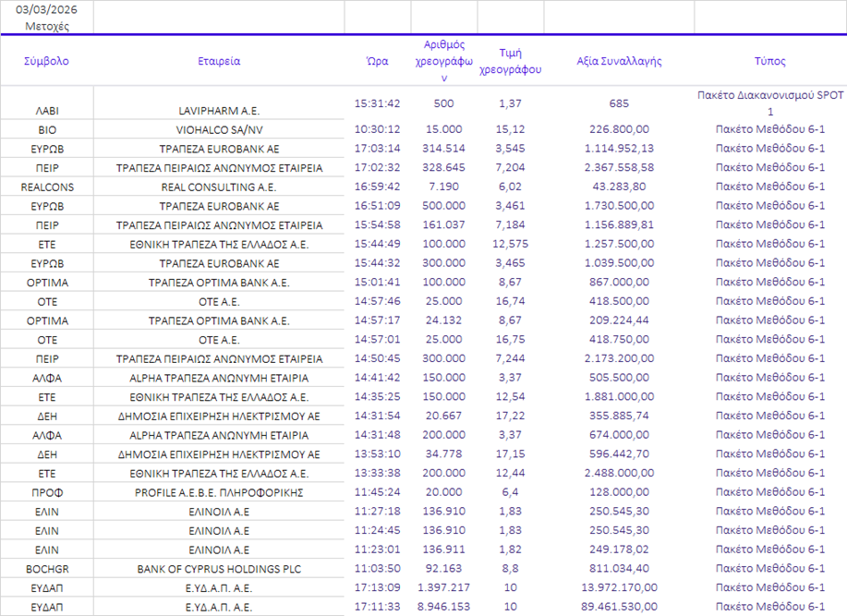Click the time cell 14:57:46
Screen dimensions: 847x616
377,301
